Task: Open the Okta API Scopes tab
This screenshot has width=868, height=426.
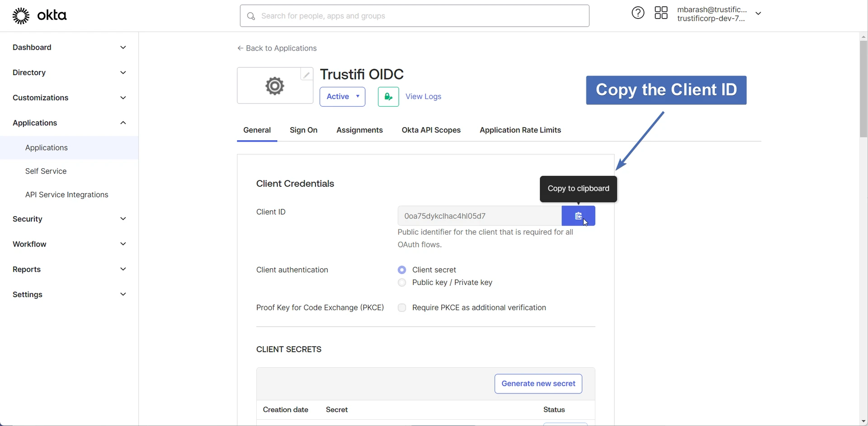Action: (x=431, y=130)
